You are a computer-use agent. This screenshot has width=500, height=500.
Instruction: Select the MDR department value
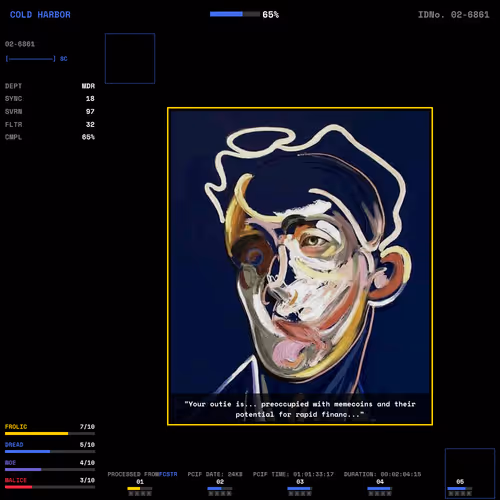88,86
